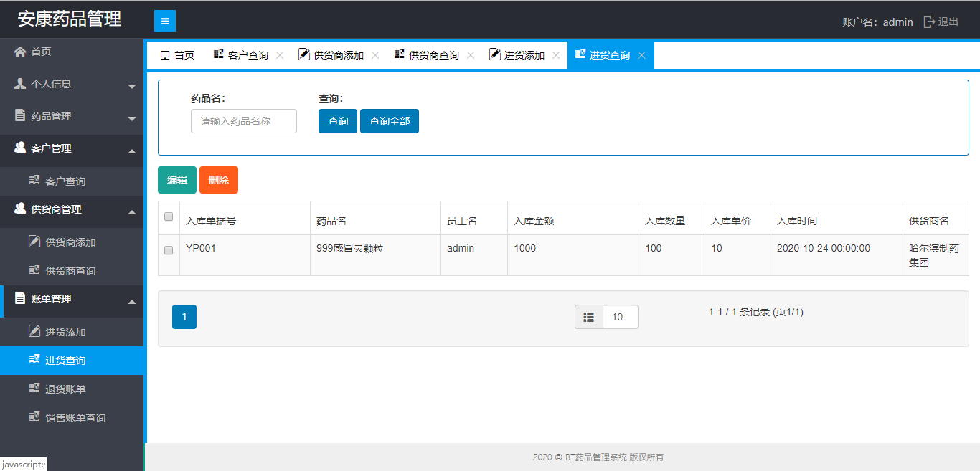The height and width of the screenshot is (471, 980).
Task: Switch to the 进货添加 tab
Action: [x=524, y=55]
